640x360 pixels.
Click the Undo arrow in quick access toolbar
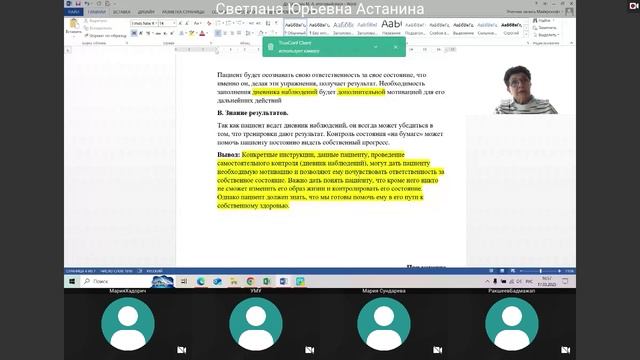point(87,3)
